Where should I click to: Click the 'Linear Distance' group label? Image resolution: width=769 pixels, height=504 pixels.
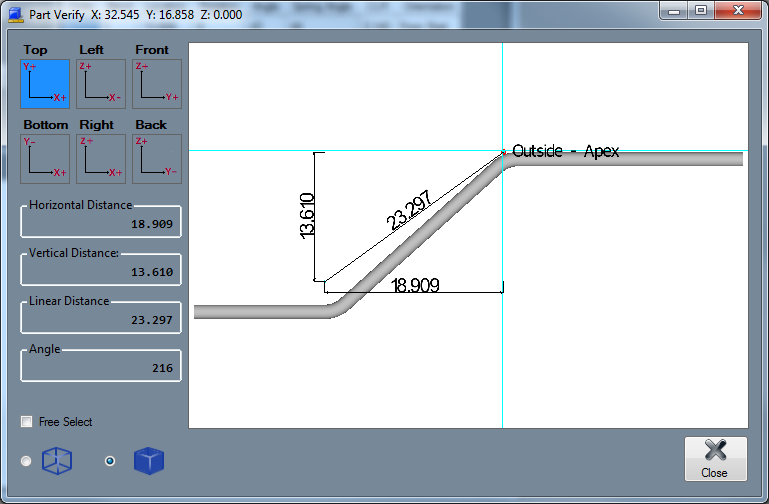pos(69,301)
